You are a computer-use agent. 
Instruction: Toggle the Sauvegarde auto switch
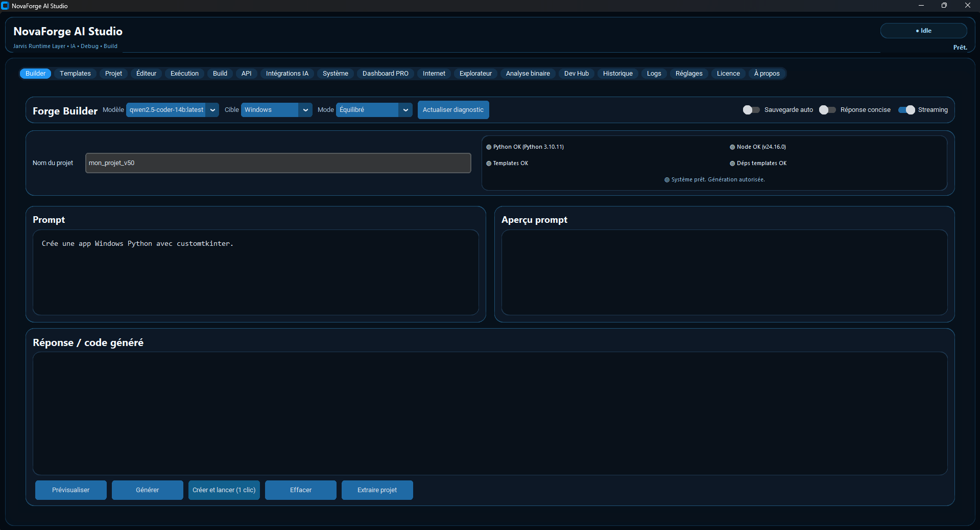(x=751, y=110)
